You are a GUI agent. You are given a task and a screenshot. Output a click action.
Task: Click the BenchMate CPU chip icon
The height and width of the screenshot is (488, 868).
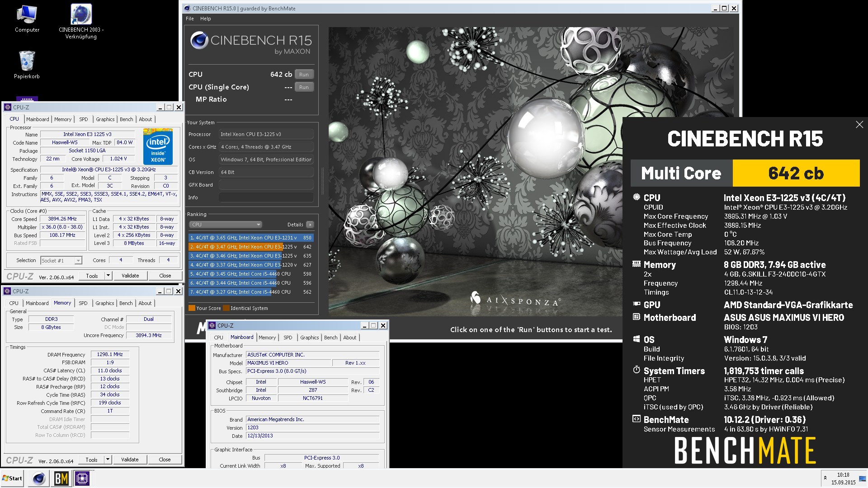637,197
